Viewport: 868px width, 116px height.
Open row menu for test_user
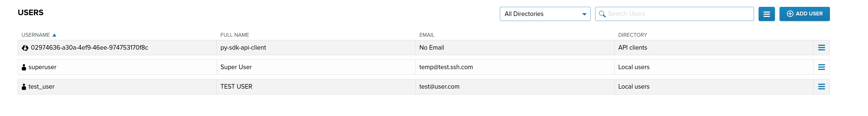[822, 87]
